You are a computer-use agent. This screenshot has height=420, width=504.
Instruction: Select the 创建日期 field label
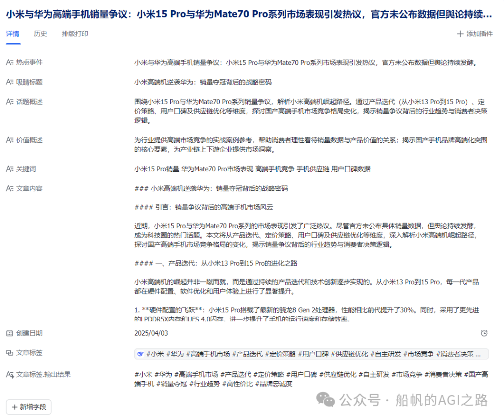coord(29,333)
